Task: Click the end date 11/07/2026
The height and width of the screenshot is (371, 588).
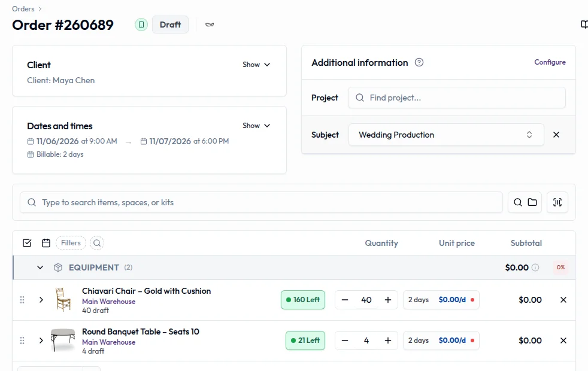Action: 170,141
